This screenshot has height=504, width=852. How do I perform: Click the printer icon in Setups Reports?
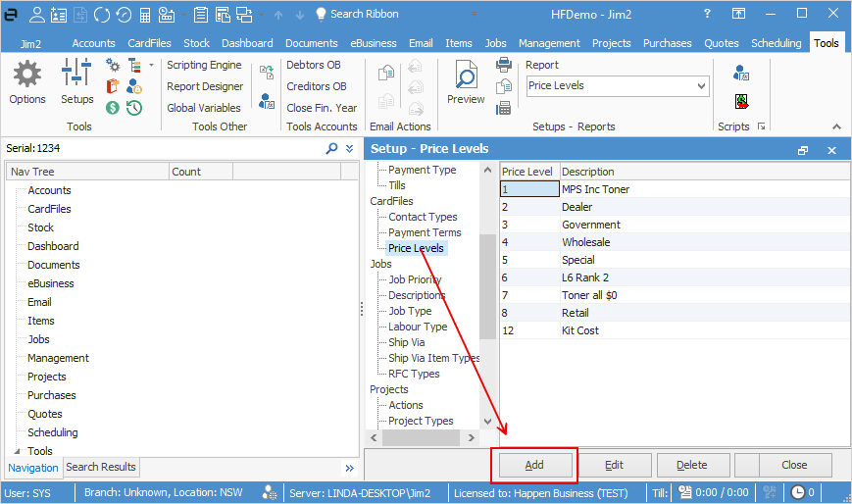(x=504, y=65)
